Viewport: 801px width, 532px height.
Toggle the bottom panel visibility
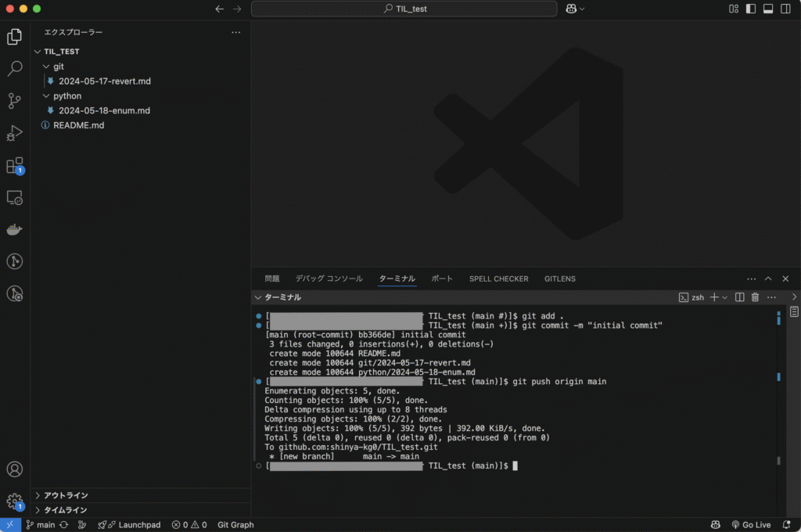[768, 9]
